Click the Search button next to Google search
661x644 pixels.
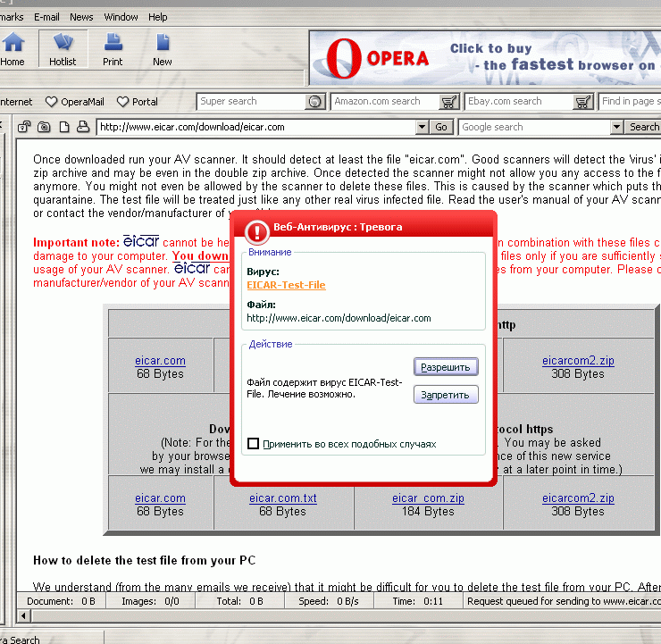[643, 127]
